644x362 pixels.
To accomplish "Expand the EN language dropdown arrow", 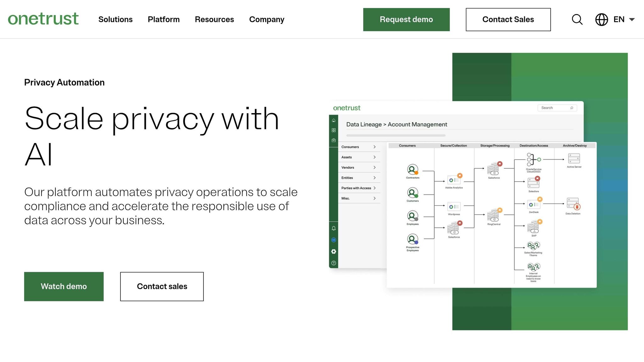I will click(632, 19).
